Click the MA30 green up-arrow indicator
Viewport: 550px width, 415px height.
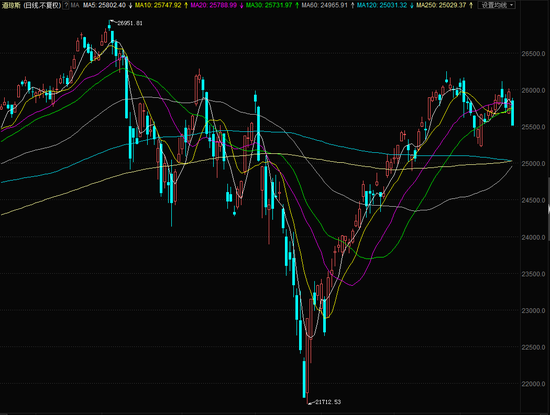pyautogui.click(x=297, y=5)
